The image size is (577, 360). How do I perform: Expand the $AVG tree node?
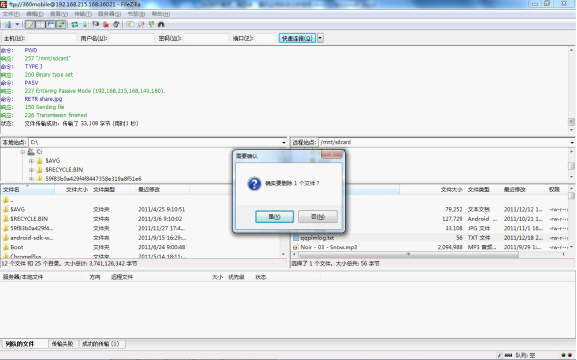tap(31, 161)
